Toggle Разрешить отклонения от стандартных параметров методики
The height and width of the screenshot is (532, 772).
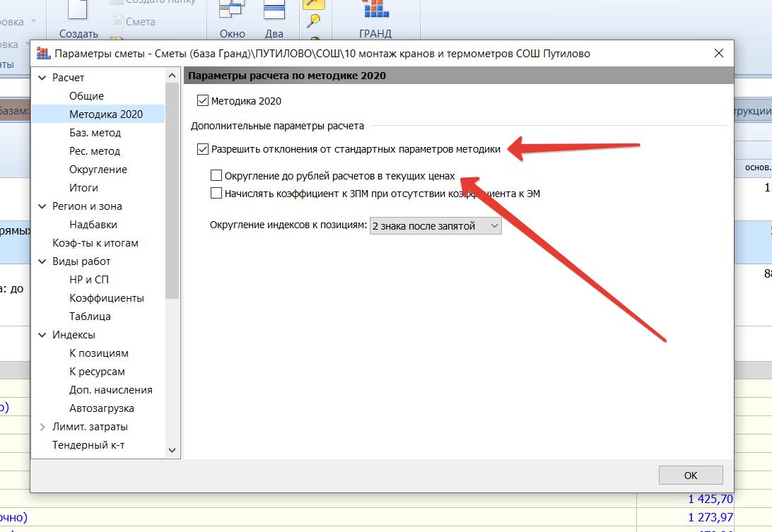coord(202,149)
